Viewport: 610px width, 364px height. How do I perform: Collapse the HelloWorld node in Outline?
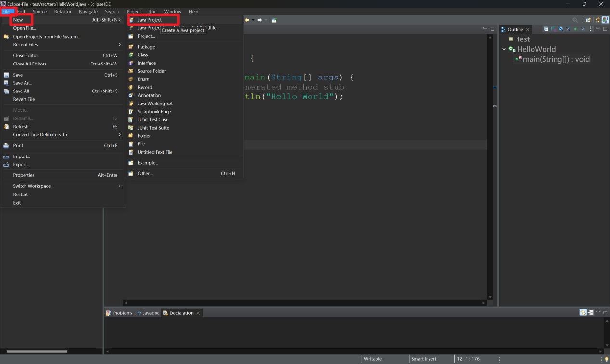[x=504, y=49]
